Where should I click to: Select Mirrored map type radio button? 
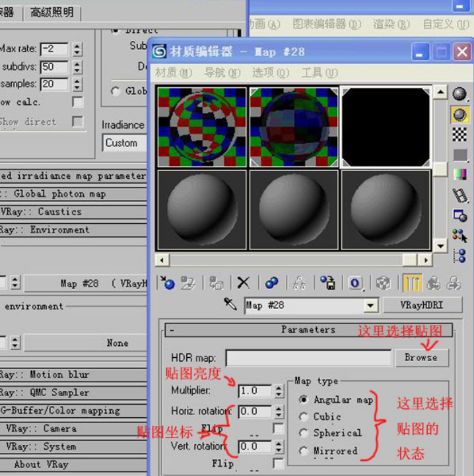(x=304, y=451)
